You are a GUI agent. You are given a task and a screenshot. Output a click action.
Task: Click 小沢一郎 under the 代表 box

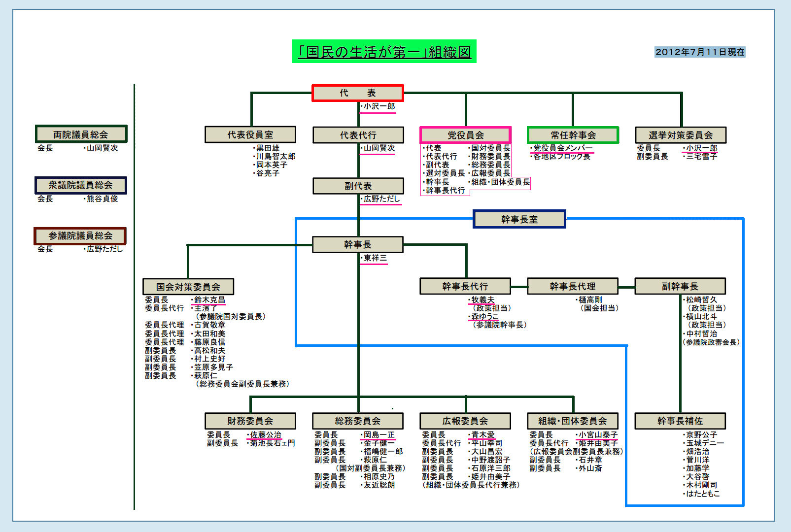click(x=379, y=106)
